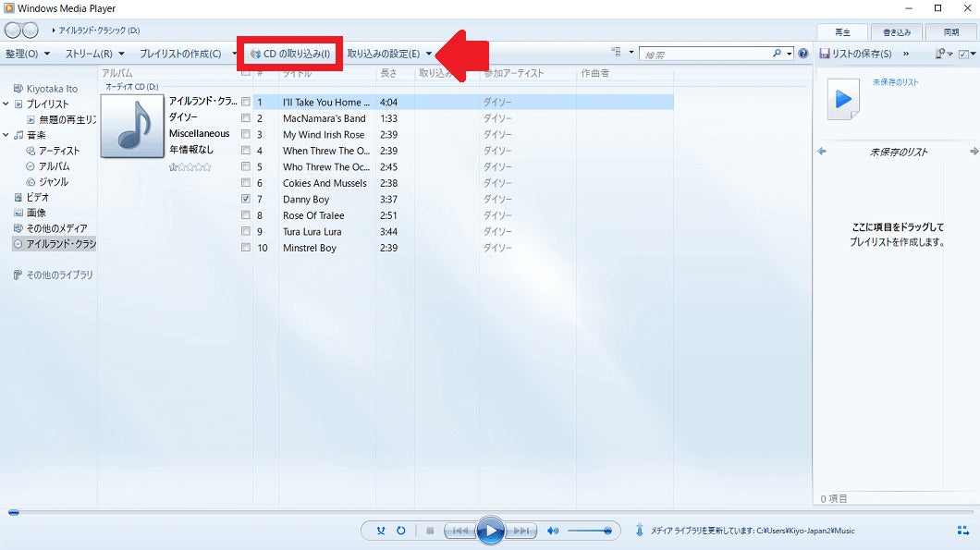The width and height of the screenshot is (980, 550).
Task: Check track 8 Rose Of Tralee
Action: click(246, 215)
